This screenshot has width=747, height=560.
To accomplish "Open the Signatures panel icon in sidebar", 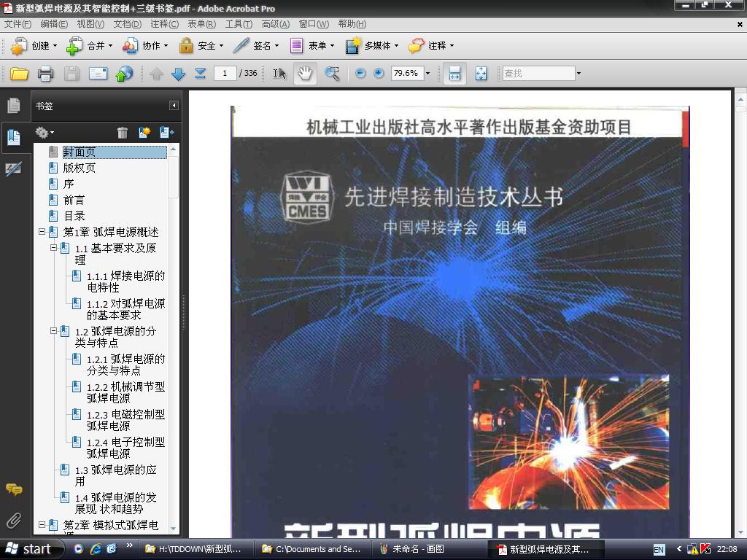I will 14,168.
